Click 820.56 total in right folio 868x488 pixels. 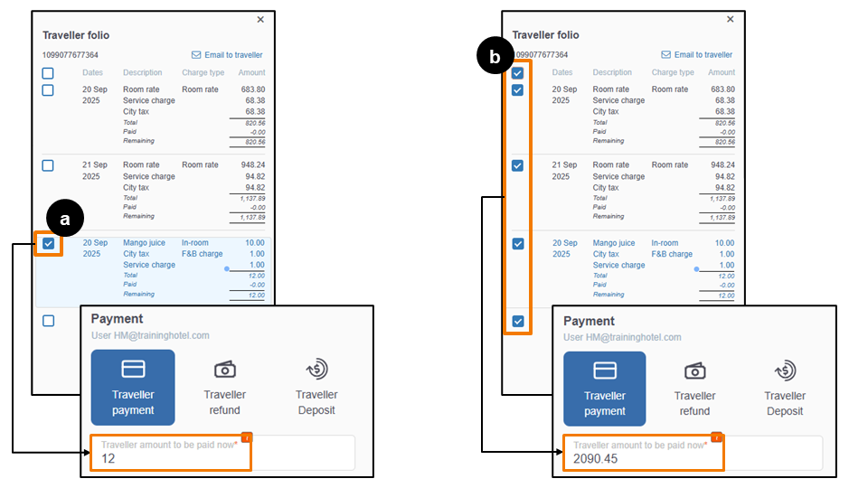[x=724, y=123]
